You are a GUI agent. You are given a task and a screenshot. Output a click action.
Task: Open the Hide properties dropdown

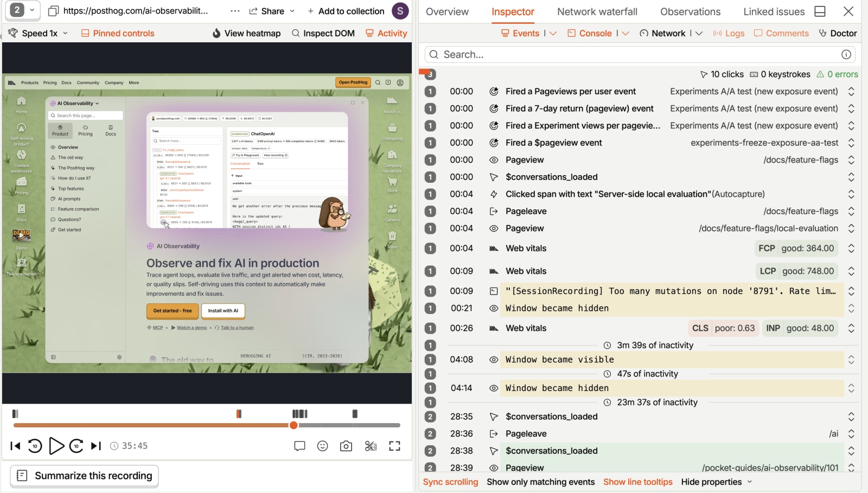pyautogui.click(x=717, y=482)
